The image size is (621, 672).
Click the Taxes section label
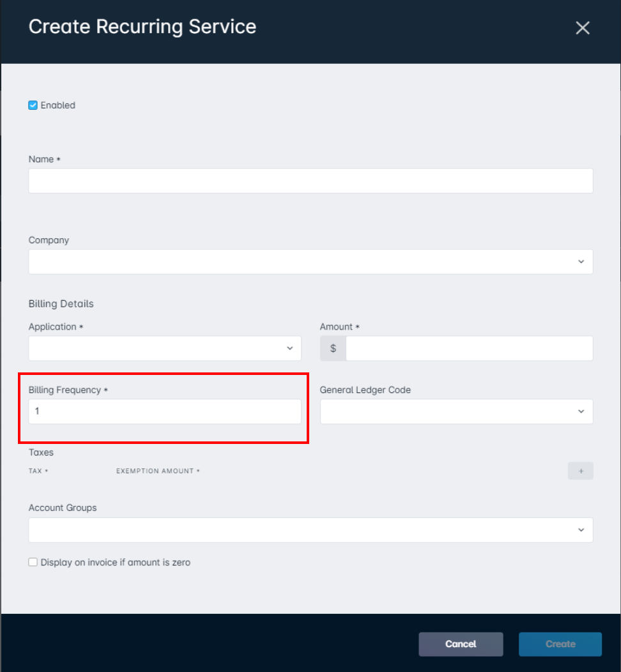pyautogui.click(x=41, y=452)
